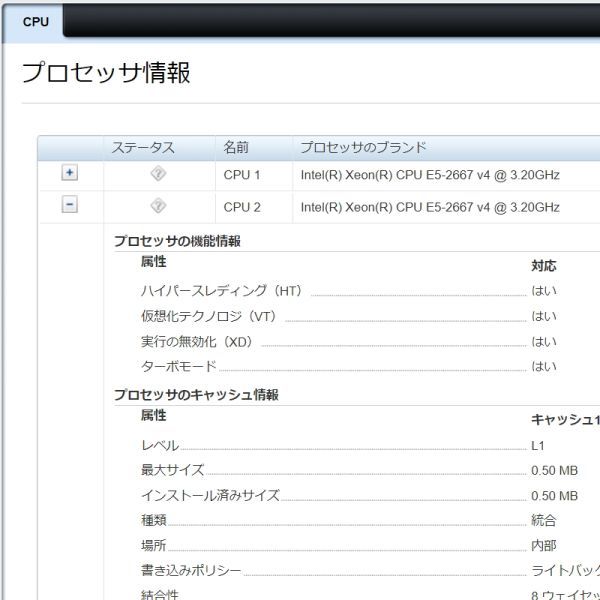The width and height of the screenshot is (600, 600).
Task: Click the 内部 location value
Action: (x=544, y=546)
